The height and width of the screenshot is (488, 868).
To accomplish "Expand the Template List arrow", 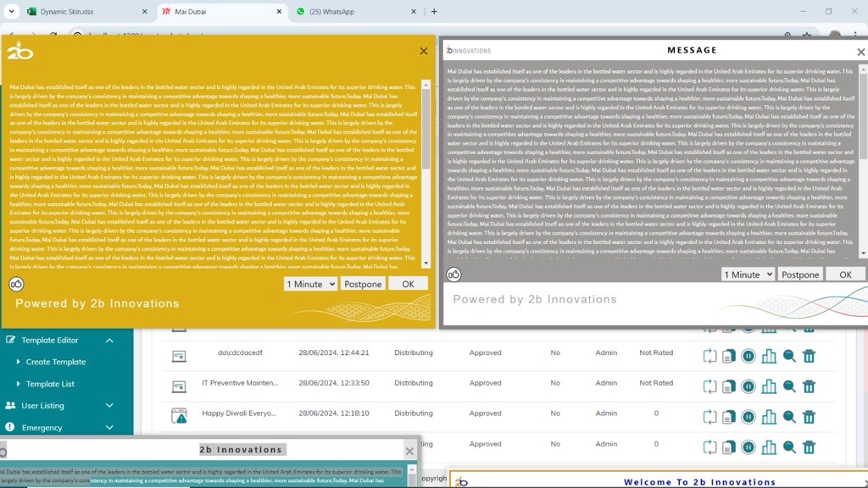I will coord(19,384).
